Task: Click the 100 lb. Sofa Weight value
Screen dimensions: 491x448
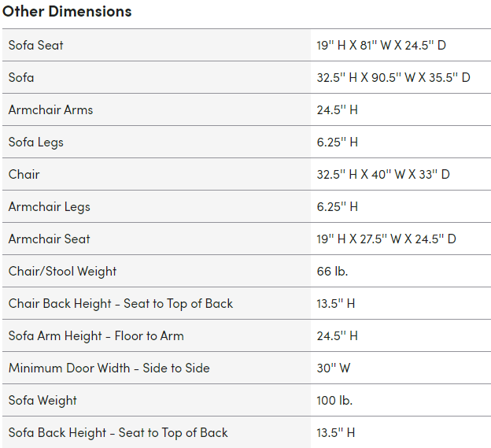Action: point(334,400)
